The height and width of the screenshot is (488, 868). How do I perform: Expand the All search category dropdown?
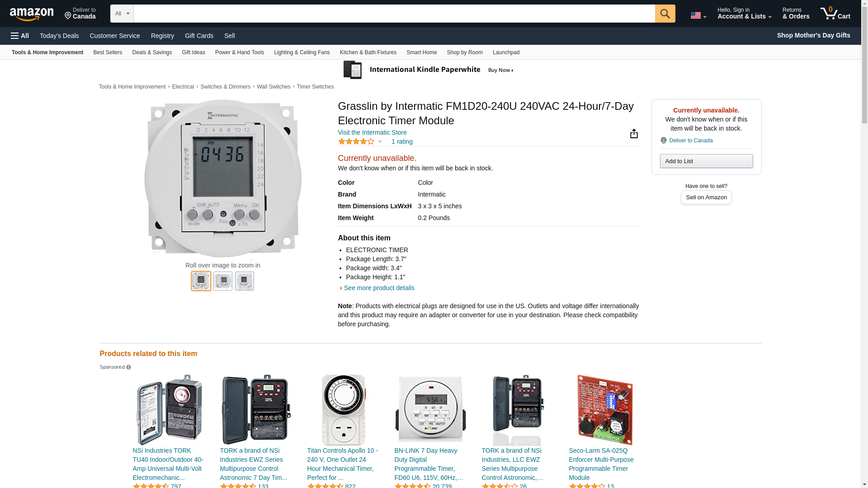(122, 14)
